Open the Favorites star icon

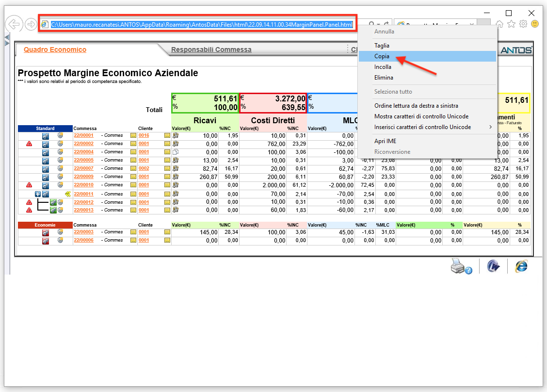tap(511, 24)
